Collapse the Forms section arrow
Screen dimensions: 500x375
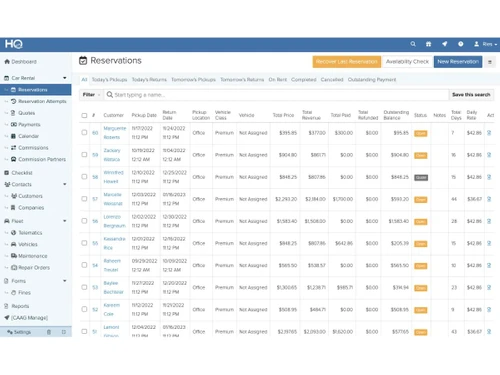[65, 281]
